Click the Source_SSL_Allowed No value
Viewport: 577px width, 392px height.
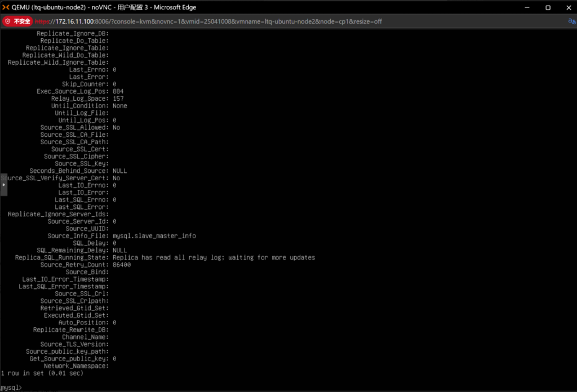(116, 127)
